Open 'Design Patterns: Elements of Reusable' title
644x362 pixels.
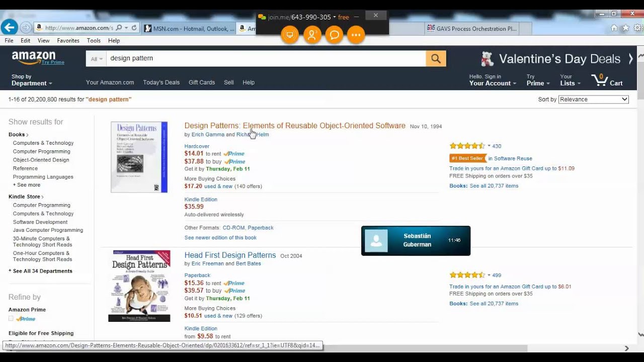[295, 126]
